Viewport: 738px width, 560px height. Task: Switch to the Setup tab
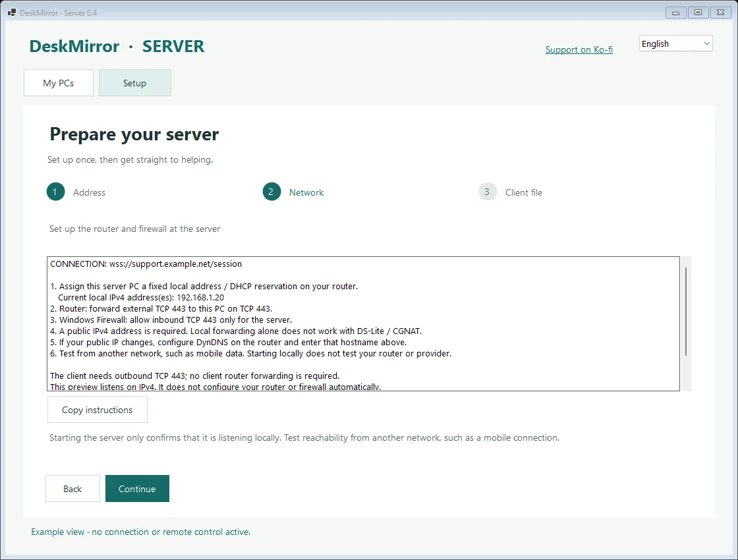pyautogui.click(x=134, y=83)
